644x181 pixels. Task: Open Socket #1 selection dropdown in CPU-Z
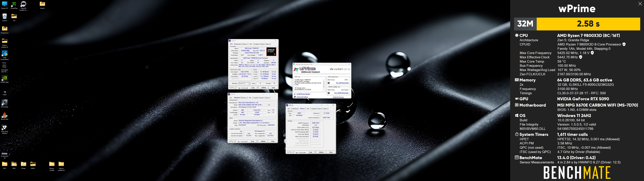[x=244, y=83]
